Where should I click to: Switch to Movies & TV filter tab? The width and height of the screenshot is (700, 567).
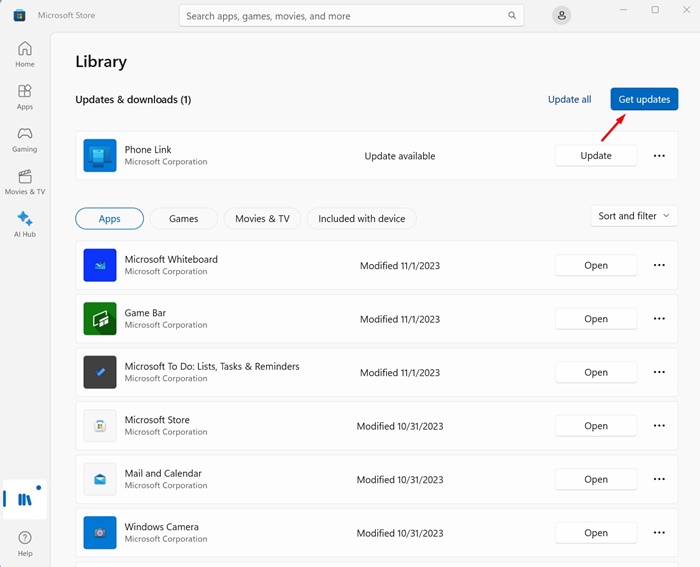pos(262,219)
